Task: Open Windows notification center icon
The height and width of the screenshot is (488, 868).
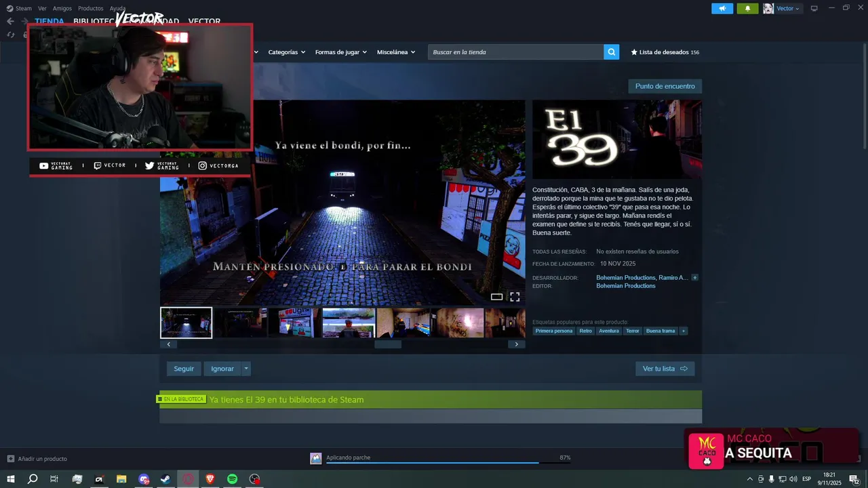Action: (x=854, y=479)
